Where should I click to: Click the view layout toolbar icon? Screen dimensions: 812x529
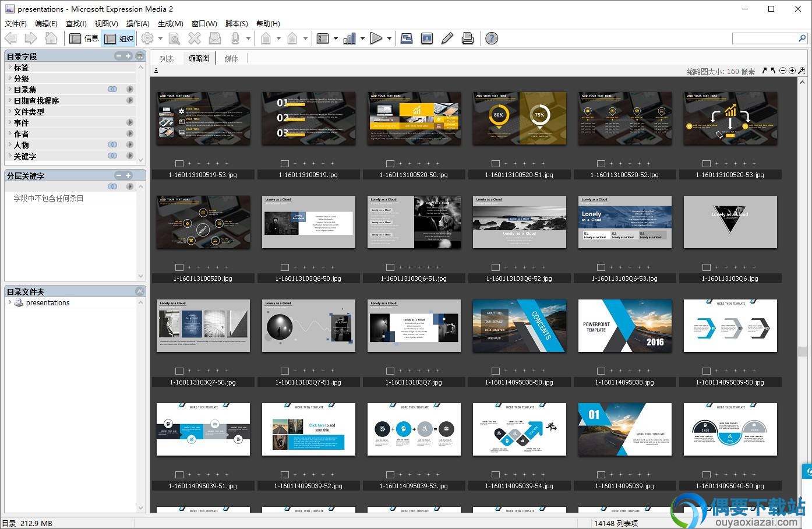click(x=323, y=38)
